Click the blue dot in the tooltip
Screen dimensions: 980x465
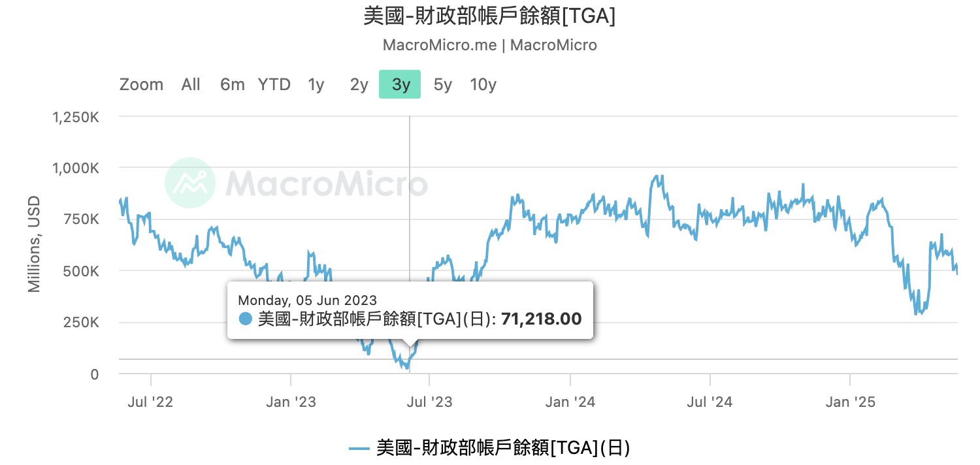pos(246,319)
